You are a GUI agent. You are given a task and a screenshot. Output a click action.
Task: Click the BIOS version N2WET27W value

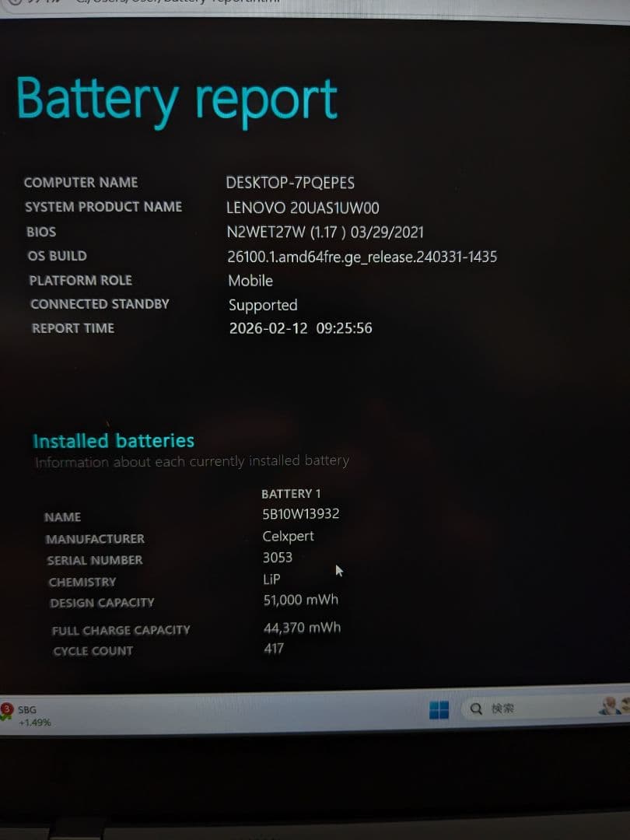[325, 232]
